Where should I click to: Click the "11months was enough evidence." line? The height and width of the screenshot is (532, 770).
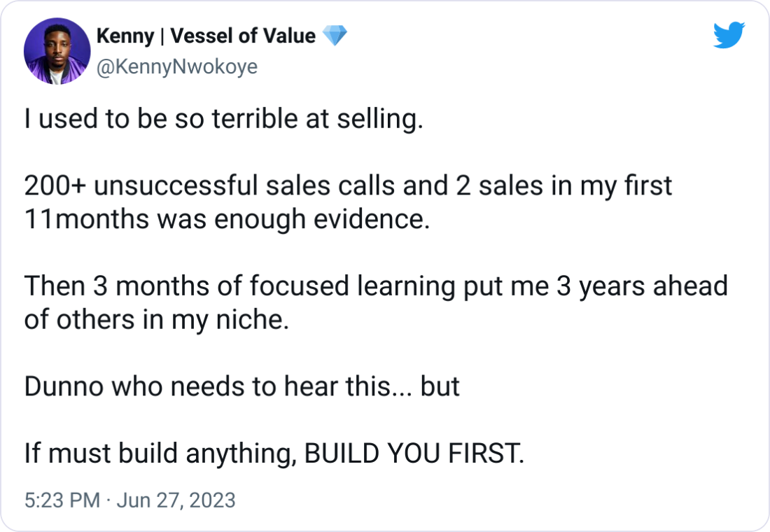click(x=227, y=220)
